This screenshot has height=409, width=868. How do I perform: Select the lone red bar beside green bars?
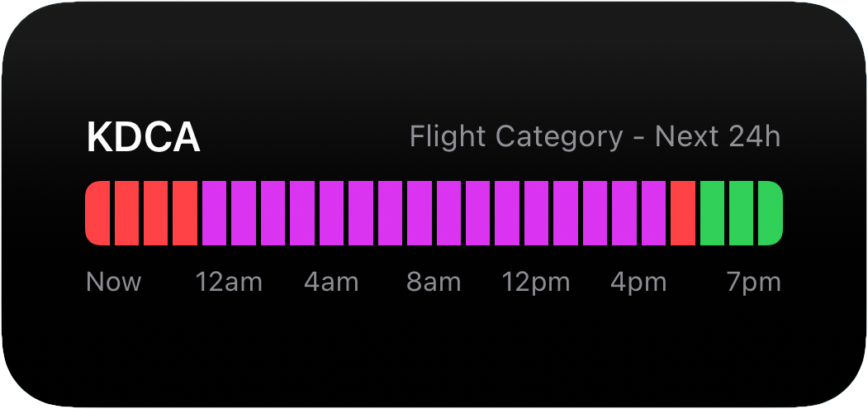tap(683, 213)
